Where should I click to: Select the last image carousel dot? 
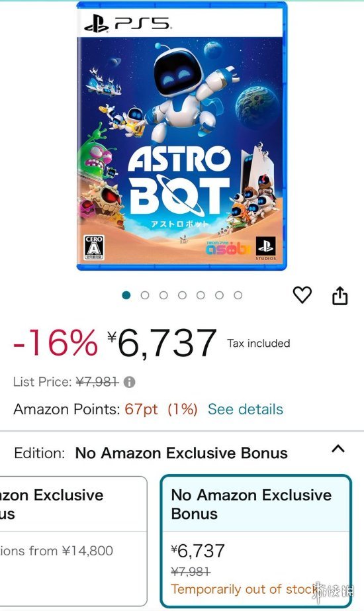238,295
